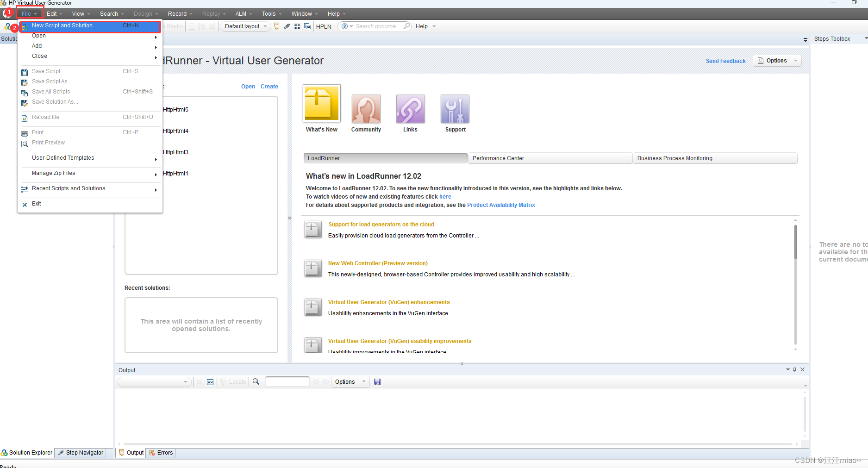This screenshot has height=468, width=868.
Task: Click the four-squares thumbnails toolbar icon
Action: tap(297, 26)
